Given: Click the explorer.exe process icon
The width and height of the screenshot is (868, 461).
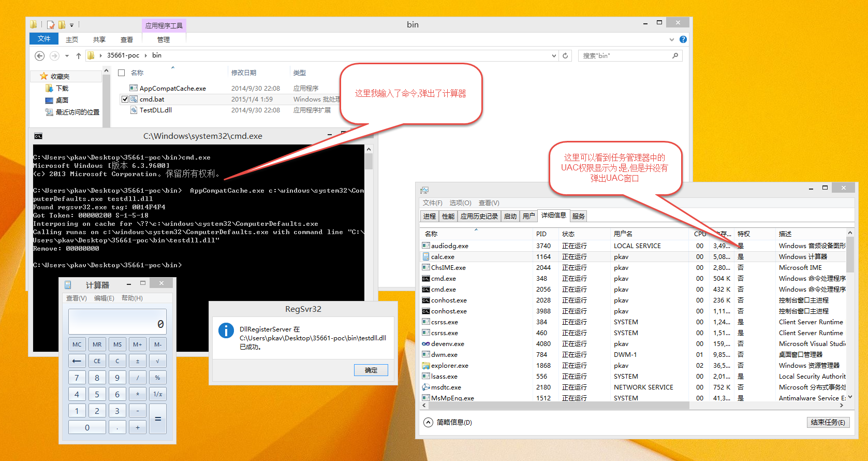Looking at the screenshot, I should point(426,365).
